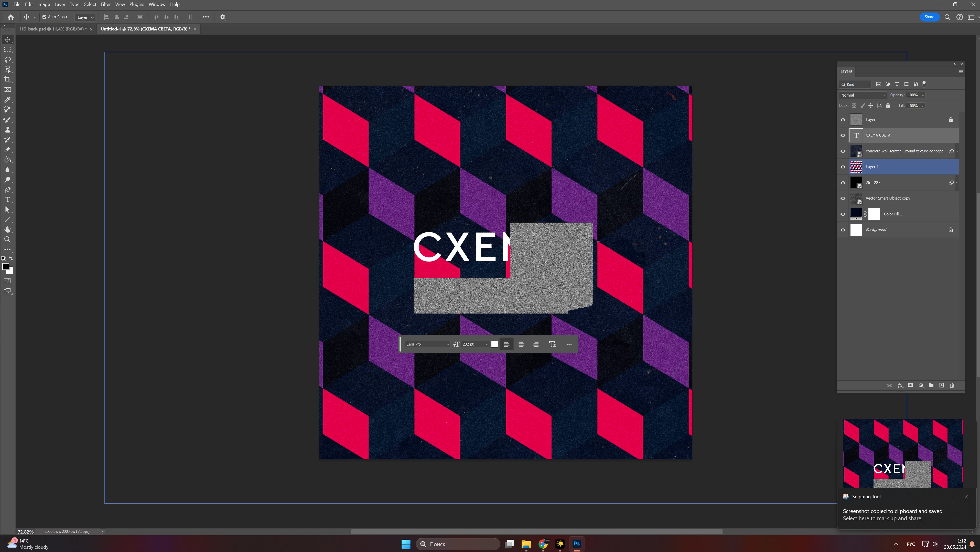The image size is (980, 552).
Task: Open the Opacity value dropdown
Action: coord(923,95)
